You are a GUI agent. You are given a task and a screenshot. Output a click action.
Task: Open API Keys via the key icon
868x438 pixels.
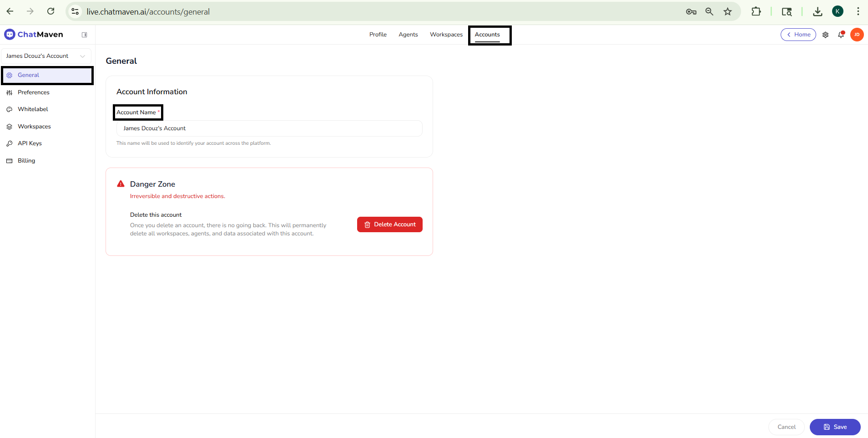(x=10, y=143)
